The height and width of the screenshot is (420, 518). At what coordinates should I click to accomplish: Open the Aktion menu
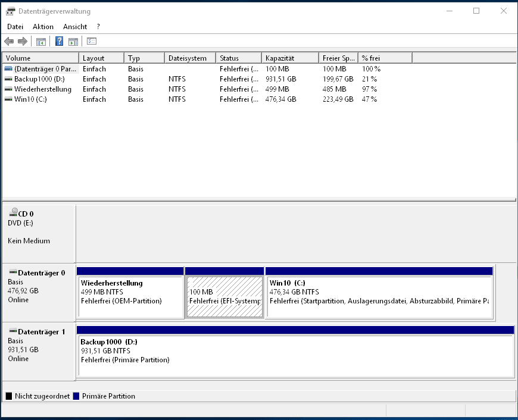pyautogui.click(x=43, y=27)
